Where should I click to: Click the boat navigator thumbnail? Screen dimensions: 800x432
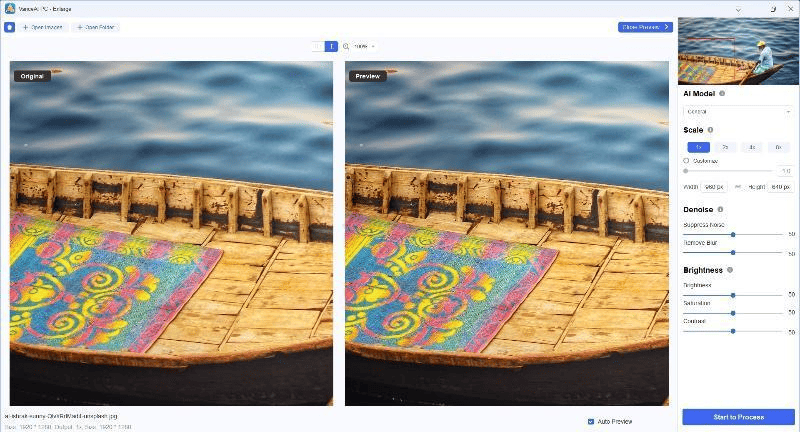(738, 51)
